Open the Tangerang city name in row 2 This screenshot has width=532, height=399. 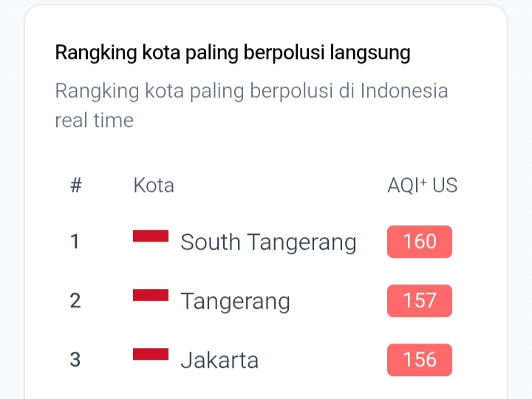coord(235,301)
